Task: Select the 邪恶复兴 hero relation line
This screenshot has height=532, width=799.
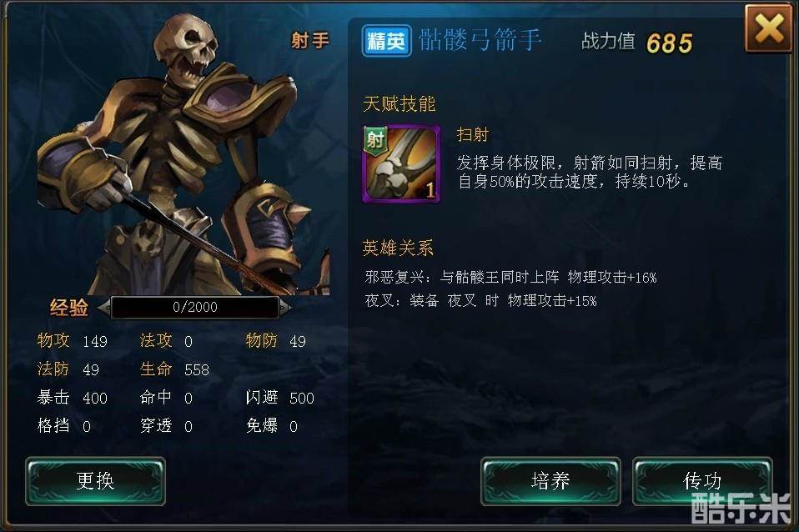Action: (x=510, y=277)
